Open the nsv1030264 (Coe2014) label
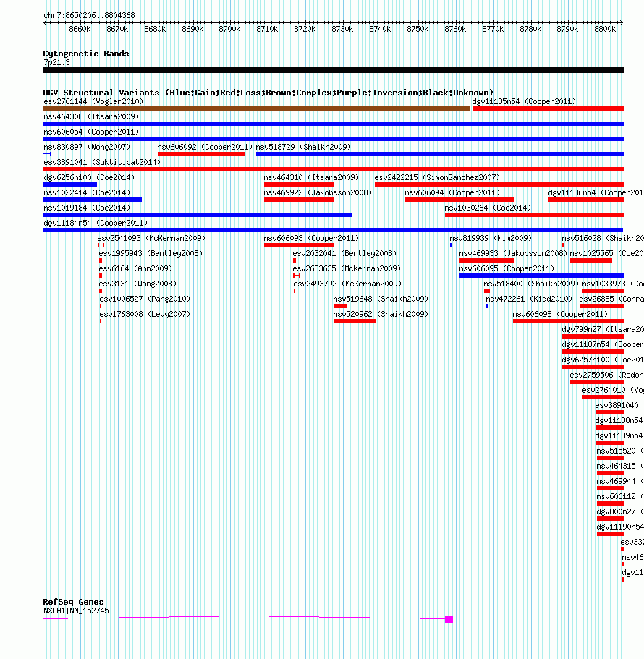644x659 pixels. [488, 208]
